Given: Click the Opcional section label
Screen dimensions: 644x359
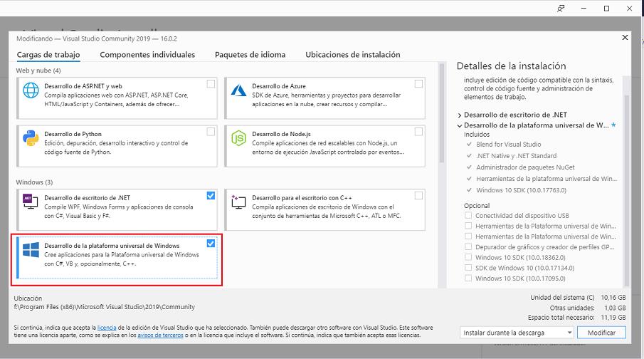Looking at the screenshot, I should pyautogui.click(x=477, y=206).
